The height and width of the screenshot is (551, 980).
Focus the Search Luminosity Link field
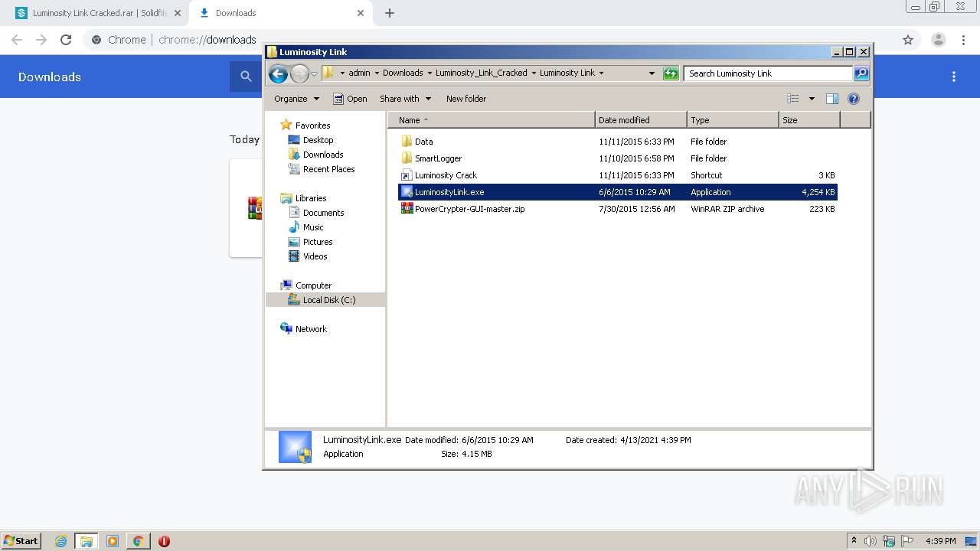click(x=768, y=73)
